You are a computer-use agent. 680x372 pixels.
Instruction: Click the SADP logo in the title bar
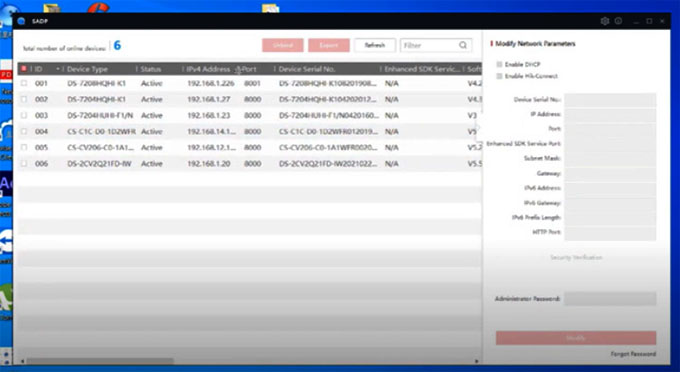point(22,21)
